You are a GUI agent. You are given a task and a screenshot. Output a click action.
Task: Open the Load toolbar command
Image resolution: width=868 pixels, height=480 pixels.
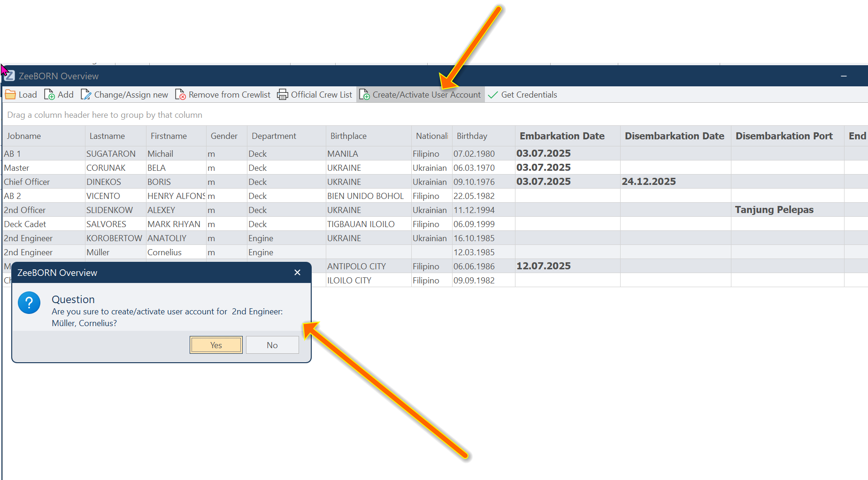tap(21, 95)
